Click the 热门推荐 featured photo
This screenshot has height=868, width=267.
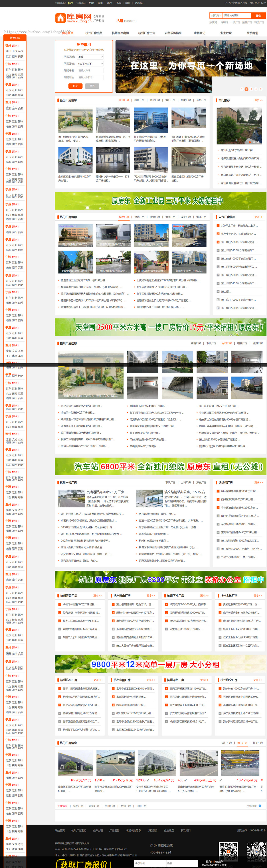pos(239,126)
